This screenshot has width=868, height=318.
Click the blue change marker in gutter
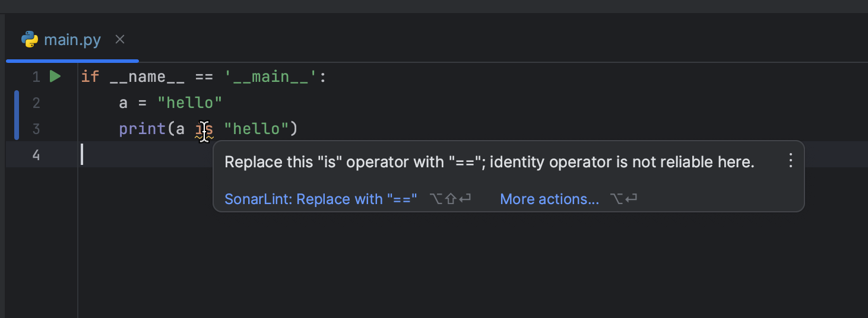(17, 115)
